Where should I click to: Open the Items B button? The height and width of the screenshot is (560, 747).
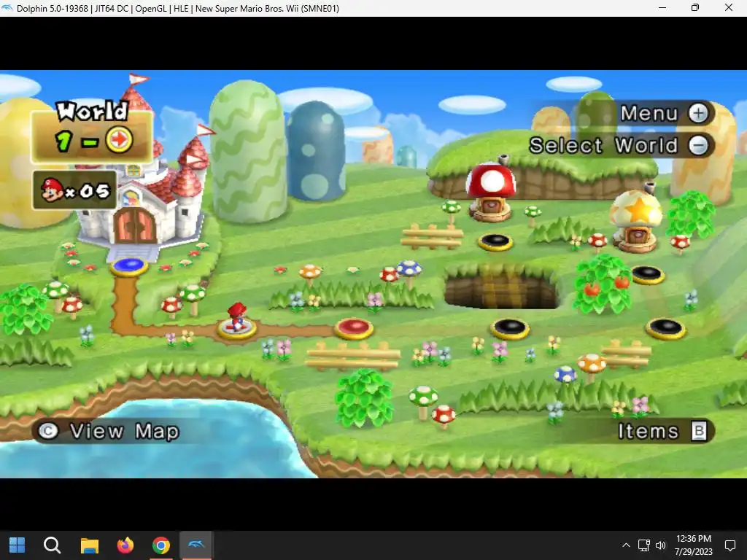(698, 432)
